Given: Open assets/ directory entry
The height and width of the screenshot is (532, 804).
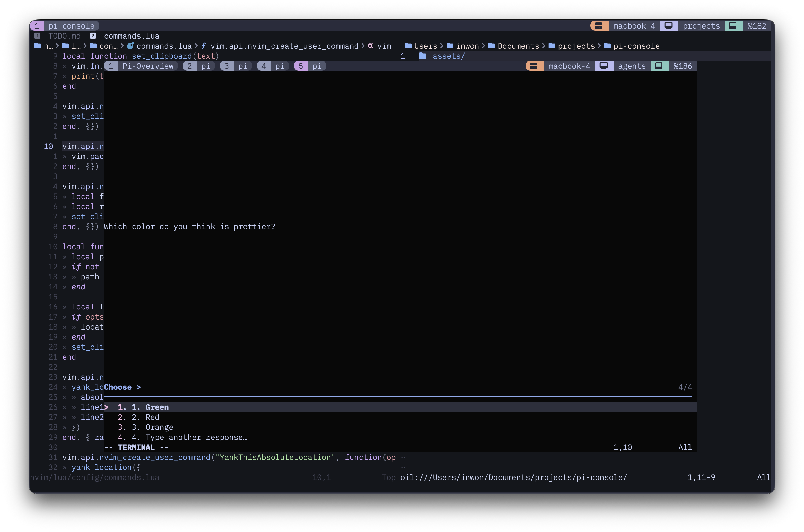Looking at the screenshot, I should pyautogui.click(x=449, y=56).
